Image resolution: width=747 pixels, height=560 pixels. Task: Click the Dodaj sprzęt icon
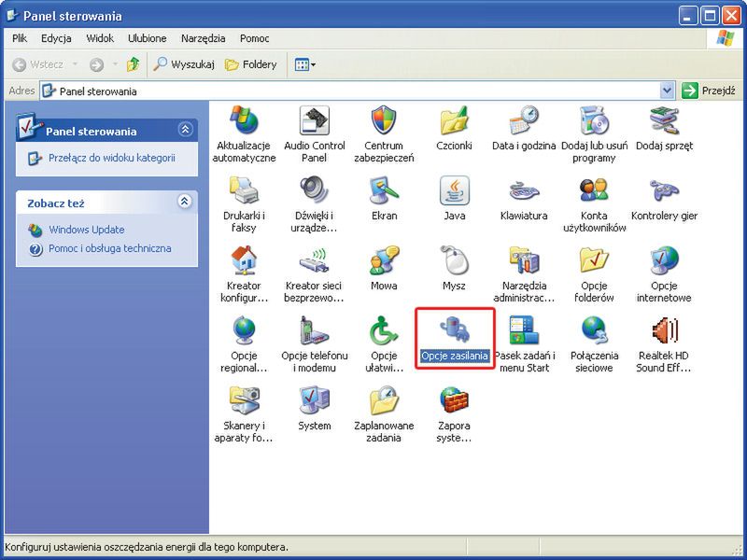[x=664, y=121]
